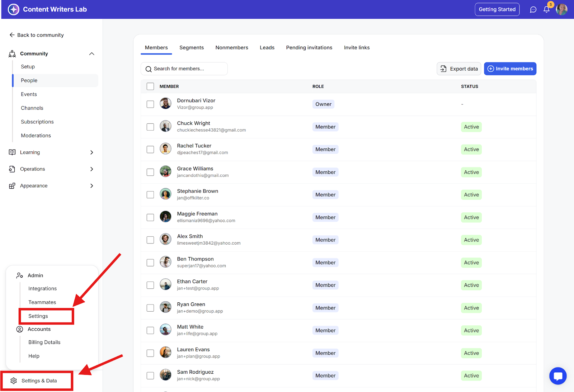Click the Appearance icon in sidebar
Viewport: 574px width, 392px height.
pyautogui.click(x=12, y=186)
